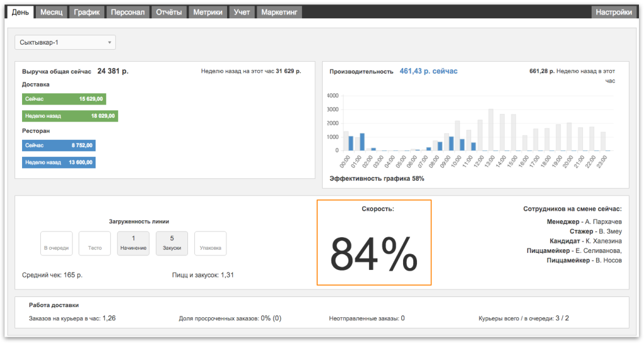Select Ресторан Неделю назад bar 13 600,00

tap(58, 162)
